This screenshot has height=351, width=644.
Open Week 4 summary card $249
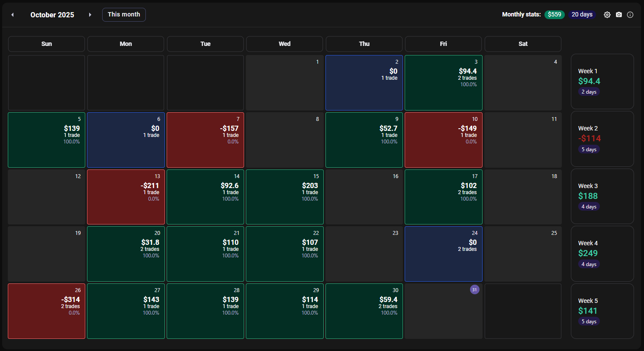[x=602, y=253]
